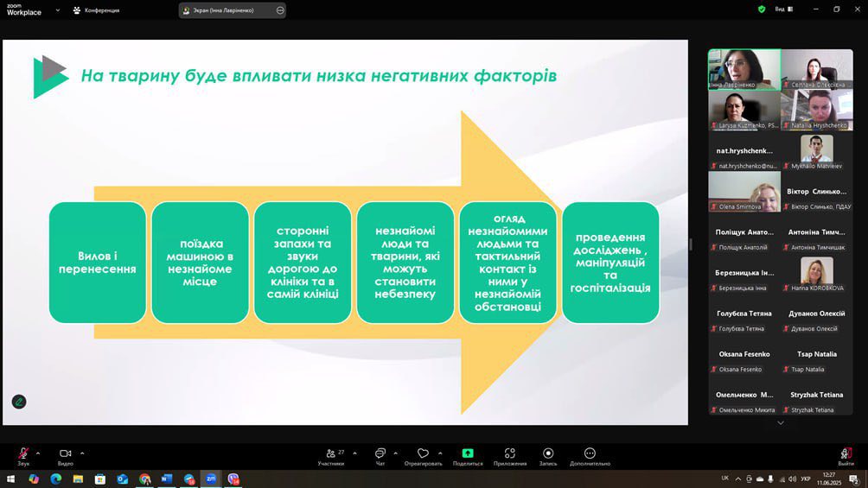Click the green encryption shield icon
This screenshot has height=488, width=868.
click(762, 10)
